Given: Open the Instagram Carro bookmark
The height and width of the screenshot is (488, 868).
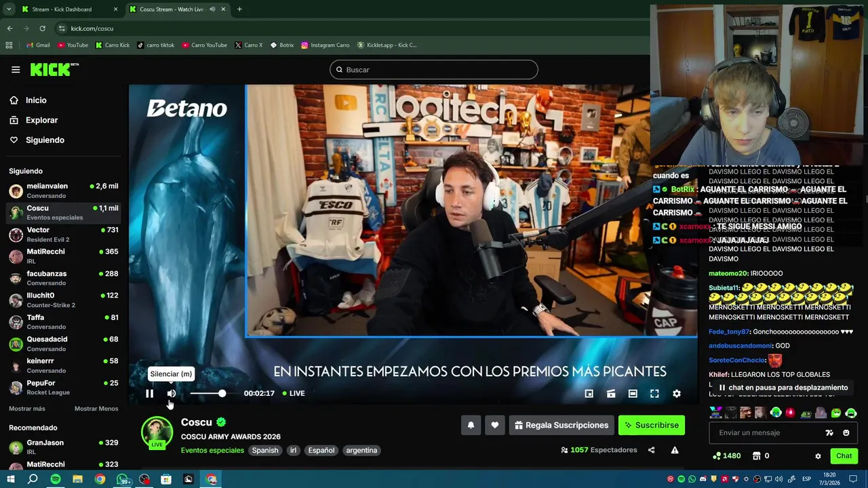Looking at the screenshot, I should point(325,45).
